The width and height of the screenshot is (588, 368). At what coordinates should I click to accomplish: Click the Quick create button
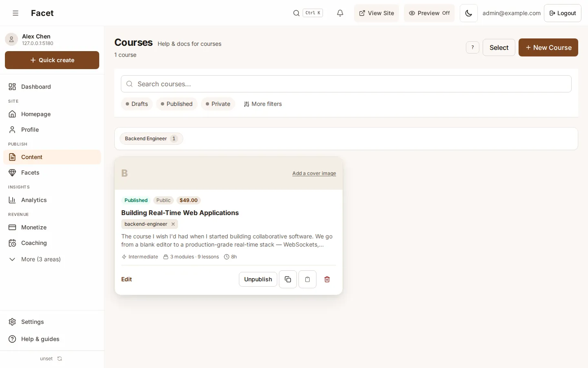pos(52,60)
